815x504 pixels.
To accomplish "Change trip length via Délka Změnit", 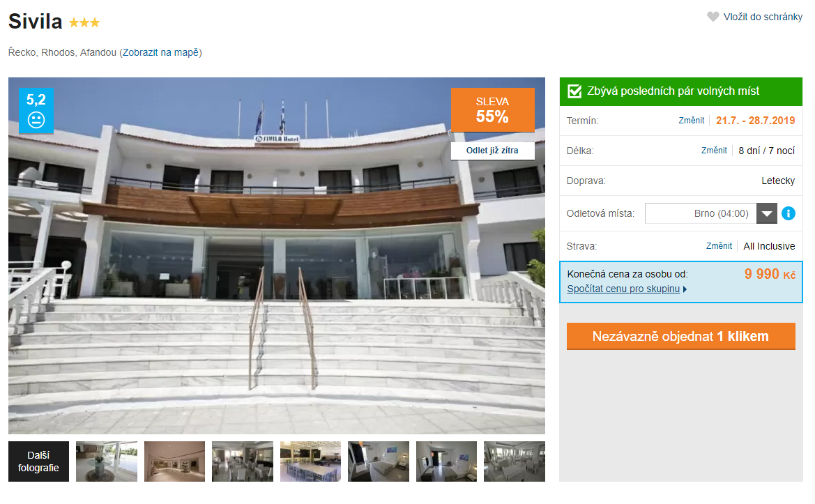I will coord(714,151).
